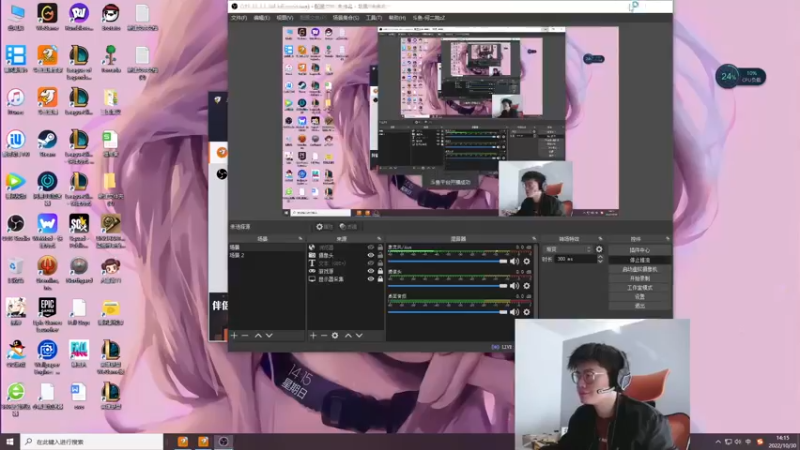Mute the 摄像头 mixer channel speaker icon
Screen dimensions: 800x450
[514, 286]
